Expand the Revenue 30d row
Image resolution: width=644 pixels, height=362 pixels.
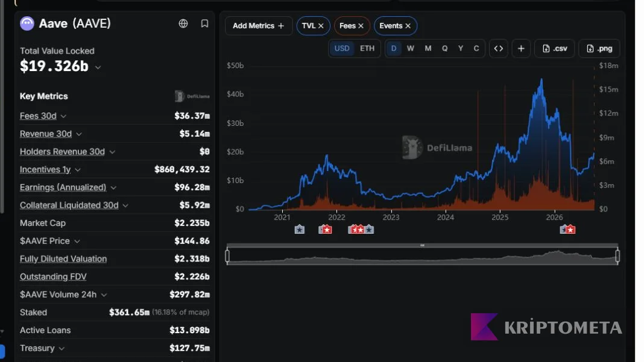point(79,134)
